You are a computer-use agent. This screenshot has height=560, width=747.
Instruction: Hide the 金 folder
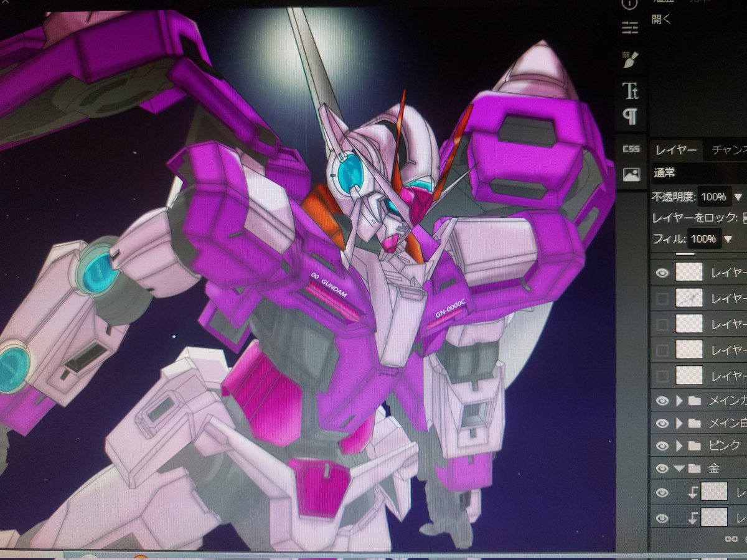click(662, 469)
